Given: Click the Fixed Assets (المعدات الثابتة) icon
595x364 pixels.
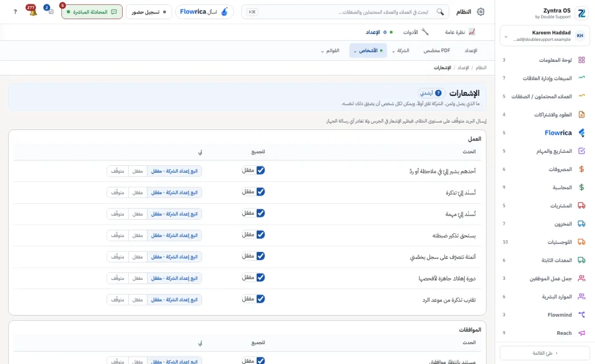Looking at the screenshot, I should coord(581,260).
